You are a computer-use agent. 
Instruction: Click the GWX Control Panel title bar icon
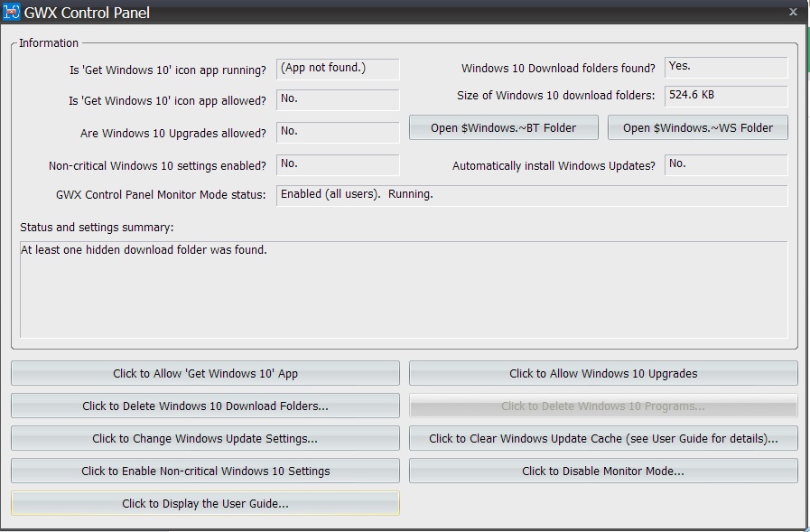(x=11, y=12)
